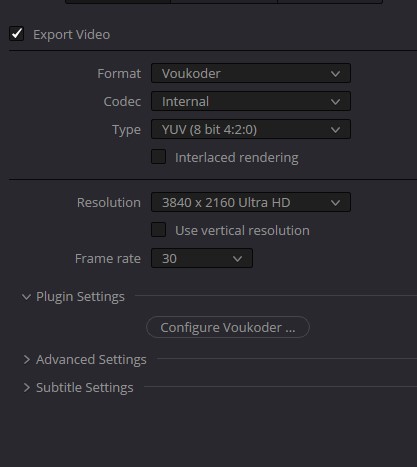417x467 pixels.
Task: Open the Codec dropdown showing Internal
Action: tap(251, 101)
